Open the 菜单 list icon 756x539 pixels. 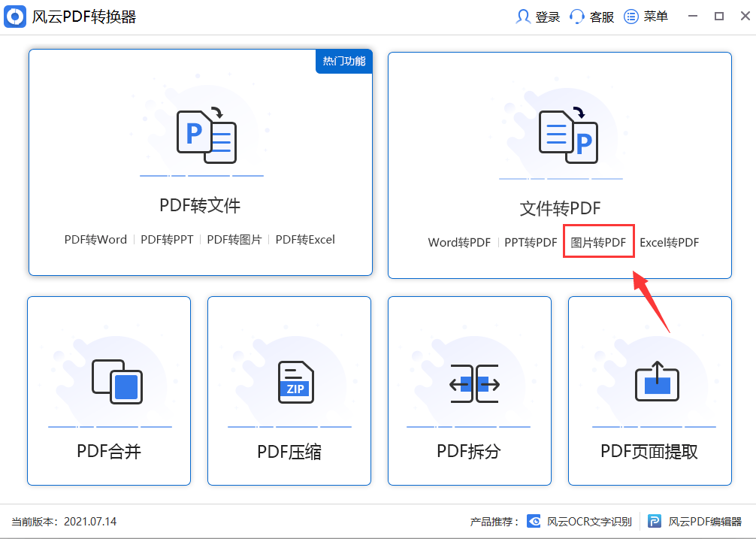tap(631, 17)
